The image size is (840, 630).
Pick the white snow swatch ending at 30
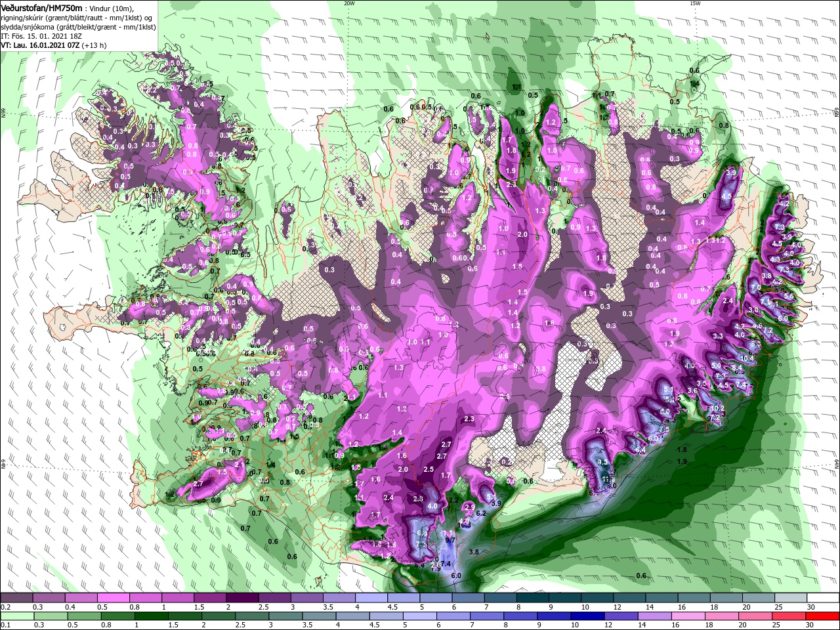(x=822, y=598)
